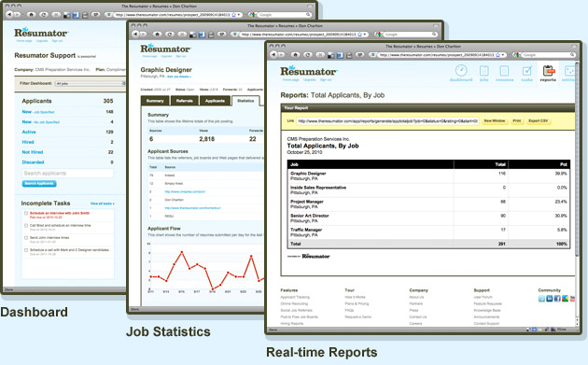
Task: Switch to the Summary tab in Job Statistics
Action: 155,101
